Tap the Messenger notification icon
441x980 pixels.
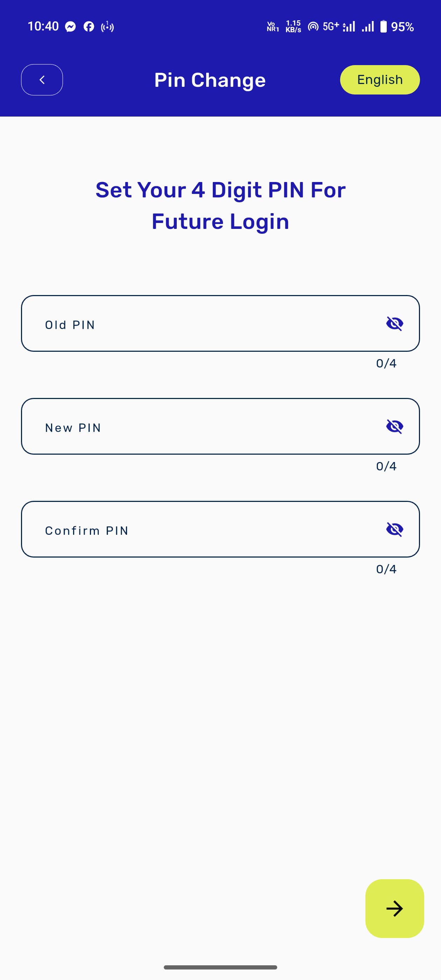(x=70, y=27)
